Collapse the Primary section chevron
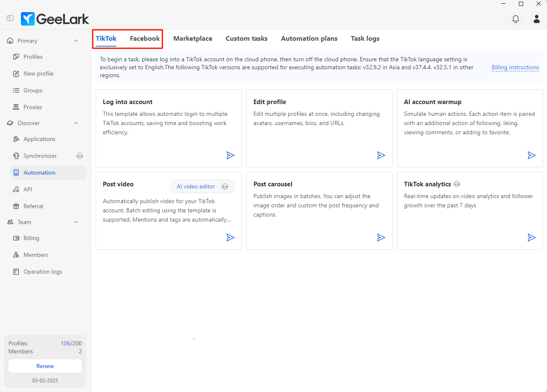The image size is (547, 392). click(76, 41)
